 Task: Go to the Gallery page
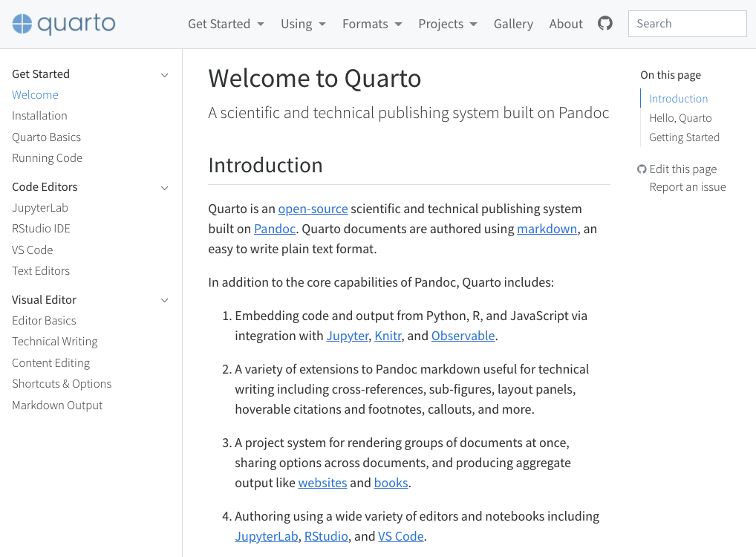tap(513, 24)
